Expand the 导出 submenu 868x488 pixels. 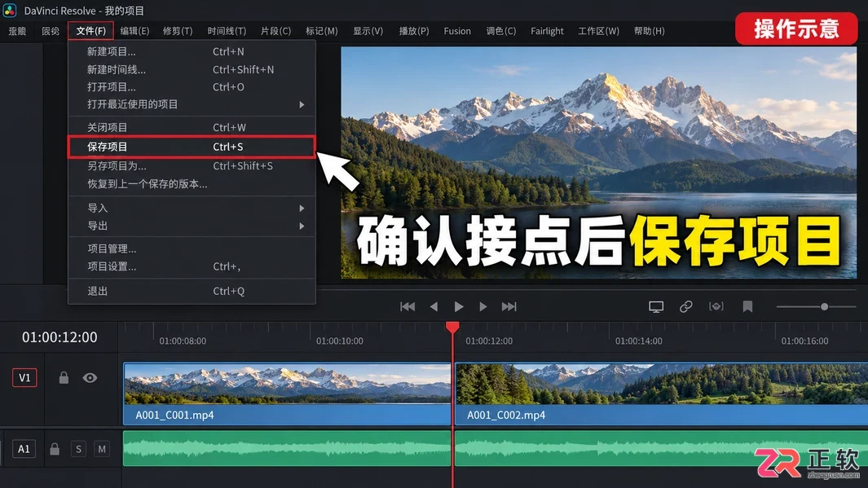tap(191, 226)
